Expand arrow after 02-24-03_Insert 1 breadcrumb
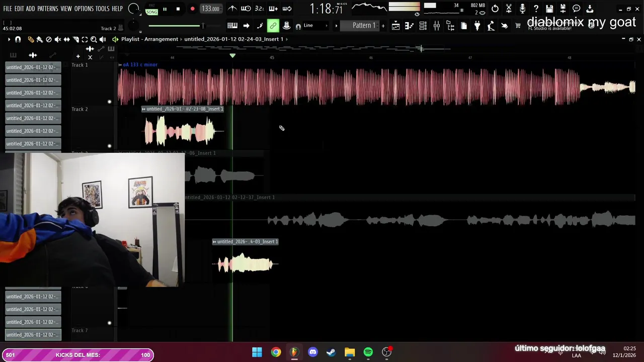The width and height of the screenshot is (644, 362). pos(287,39)
